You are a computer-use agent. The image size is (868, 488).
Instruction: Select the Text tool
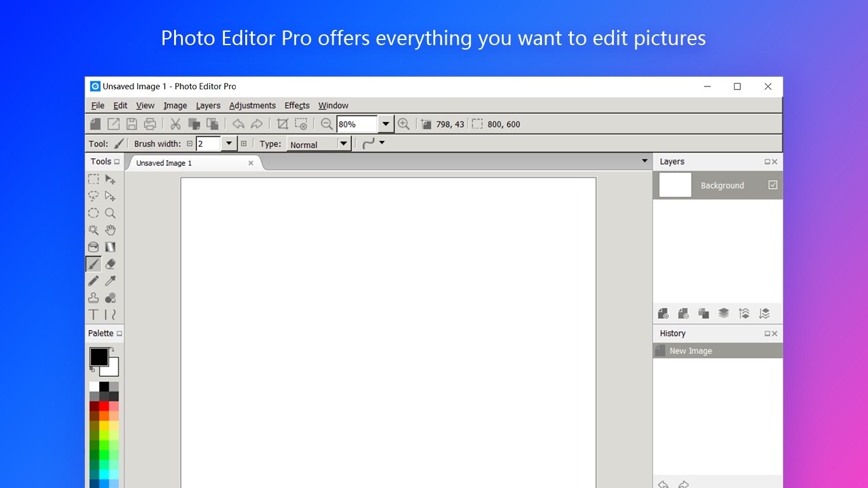(93, 315)
